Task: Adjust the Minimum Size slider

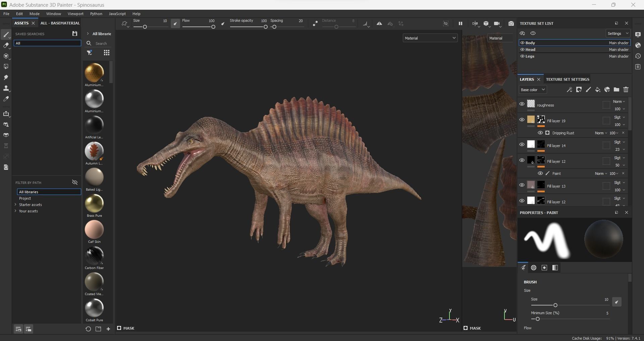Action: (570, 319)
